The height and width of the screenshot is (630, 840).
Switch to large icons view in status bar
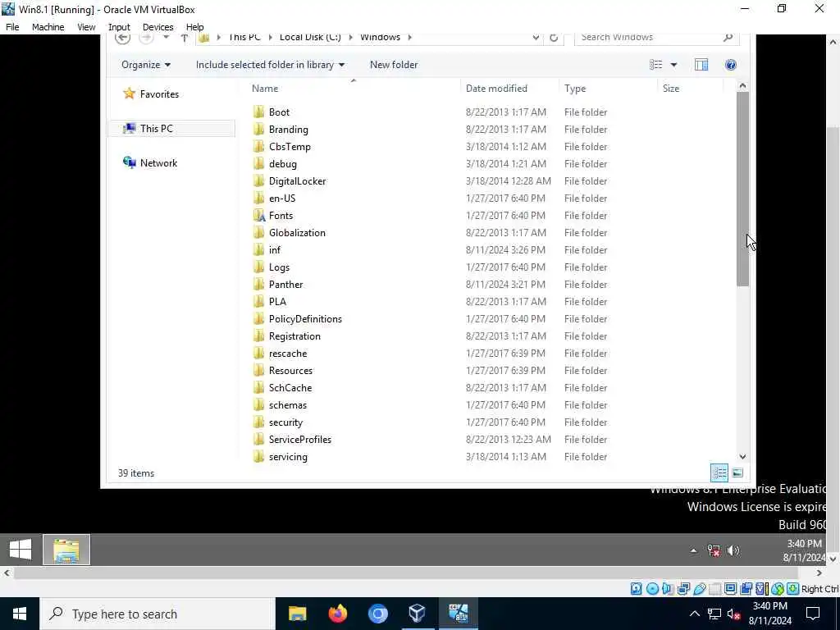click(737, 473)
